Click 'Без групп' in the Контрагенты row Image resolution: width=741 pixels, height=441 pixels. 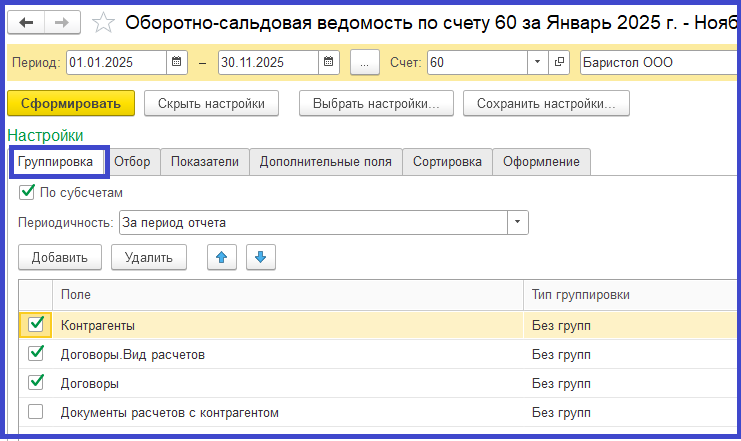point(561,325)
